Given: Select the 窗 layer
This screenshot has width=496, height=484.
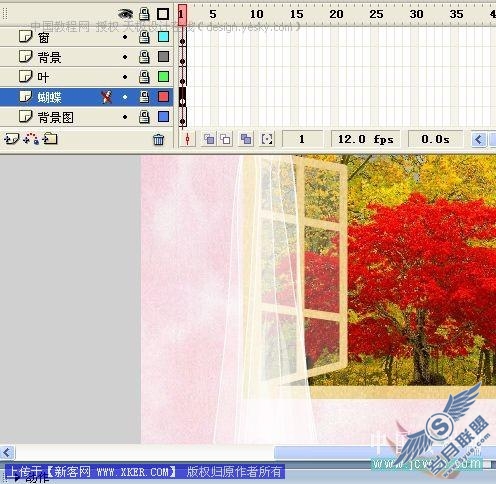Looking at the screenshot, I should pos(86,37).
